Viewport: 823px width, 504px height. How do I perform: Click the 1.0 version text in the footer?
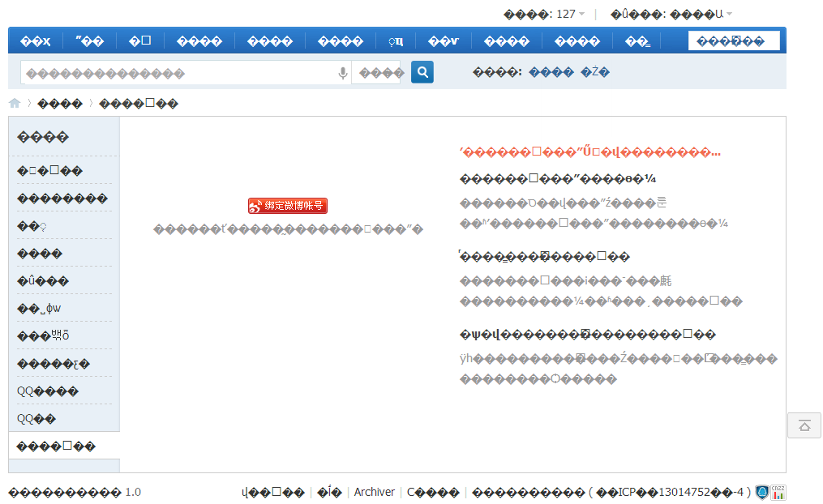pyautogui.click(x=133, y=493)
